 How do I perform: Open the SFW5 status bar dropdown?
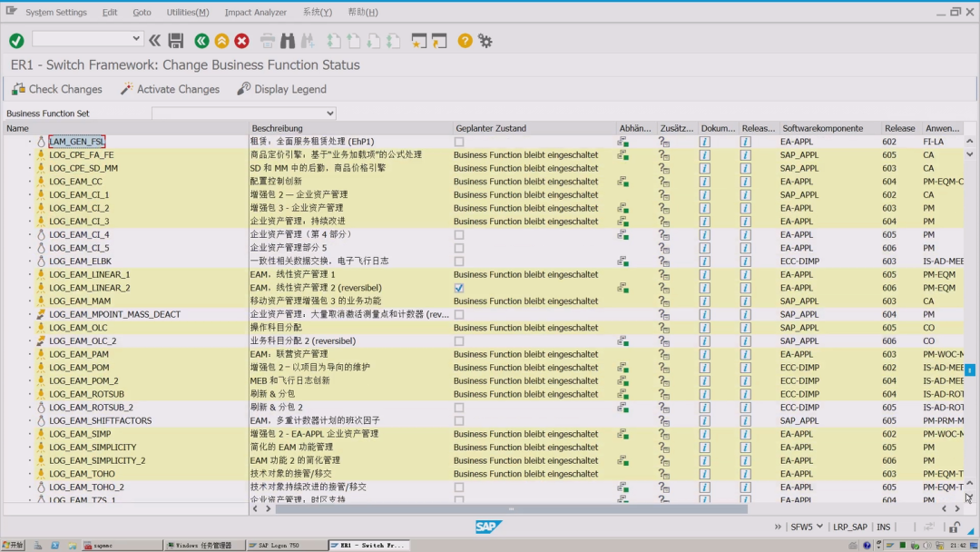819,527
